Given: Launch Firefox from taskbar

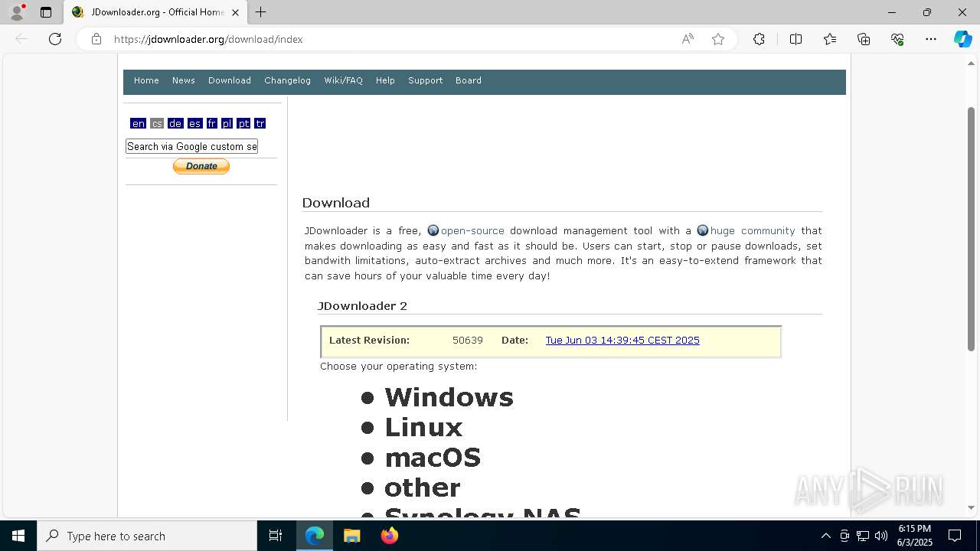Looking at the screenshot, I should 390,536.
